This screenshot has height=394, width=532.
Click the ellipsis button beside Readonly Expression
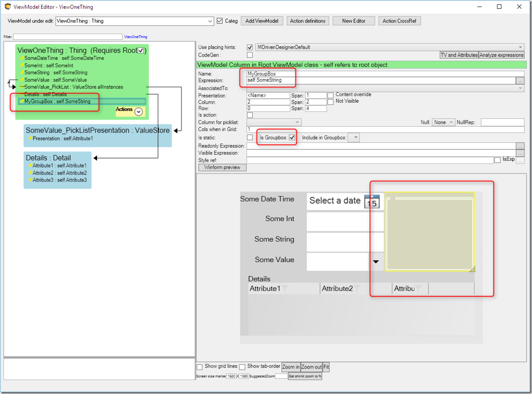tap(520, 146)
